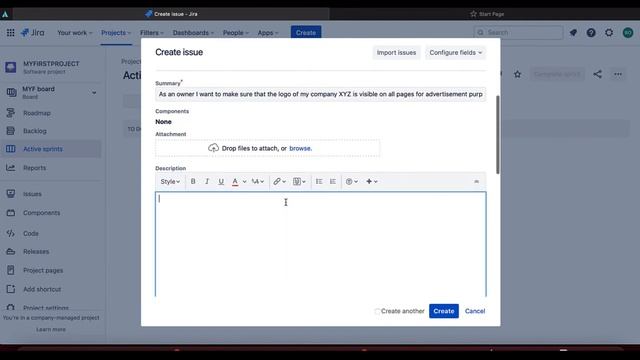The height and width of the screenshot is (360, 640).
Task: Open the attachment insert dropdown in toolbar
Action: [299, 182]
